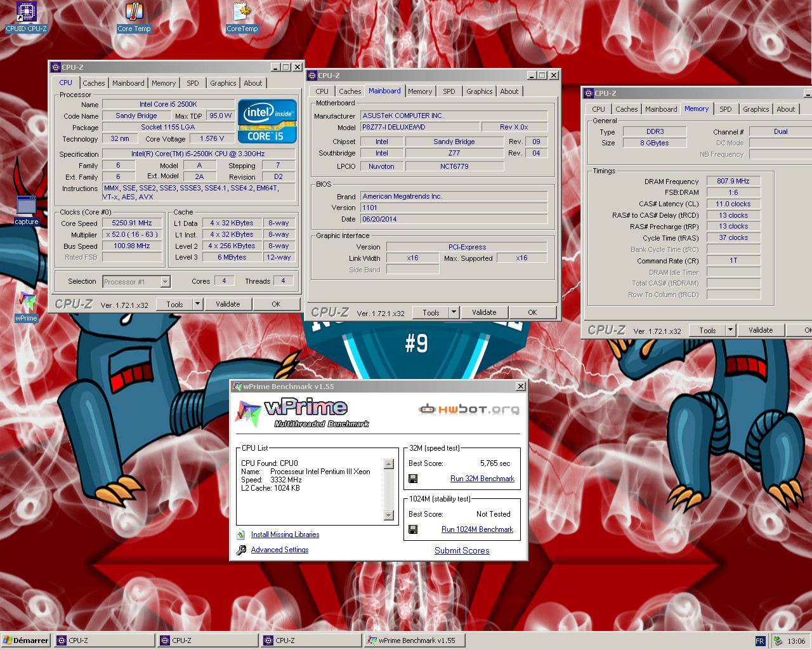Select wPrime Benchmark taskbar item
Image resolution: width=812 pixels, height=650 pixels.
coord(415,640)
